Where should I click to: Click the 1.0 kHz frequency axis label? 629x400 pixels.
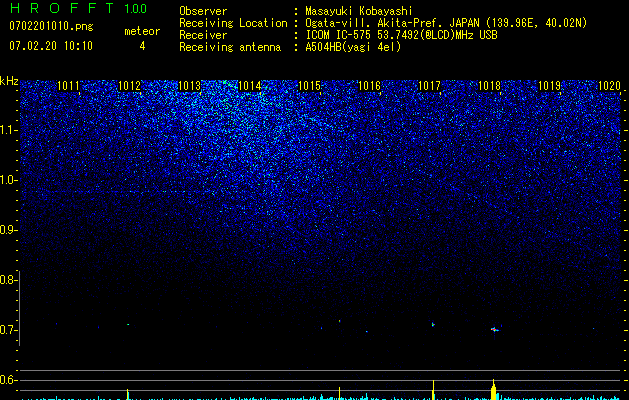click(x=7, y=180)
